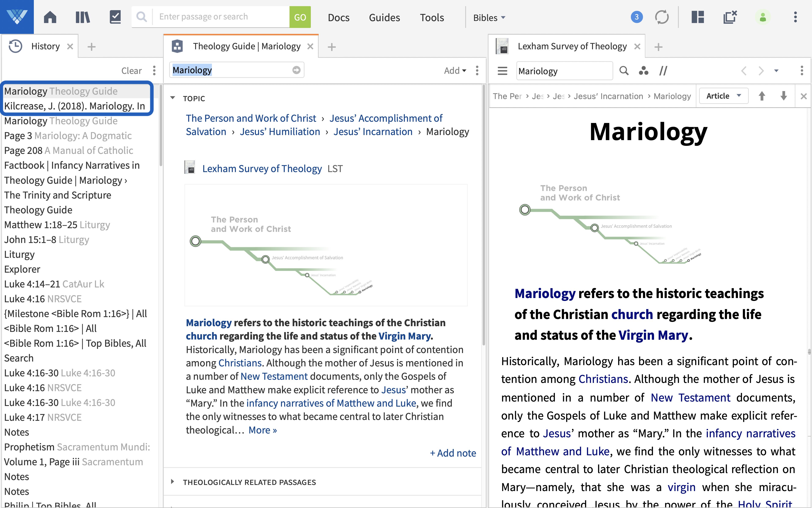Click the + Add note link
The height and width of the screenshot is (508, 812).
click(x=453, y=453)
